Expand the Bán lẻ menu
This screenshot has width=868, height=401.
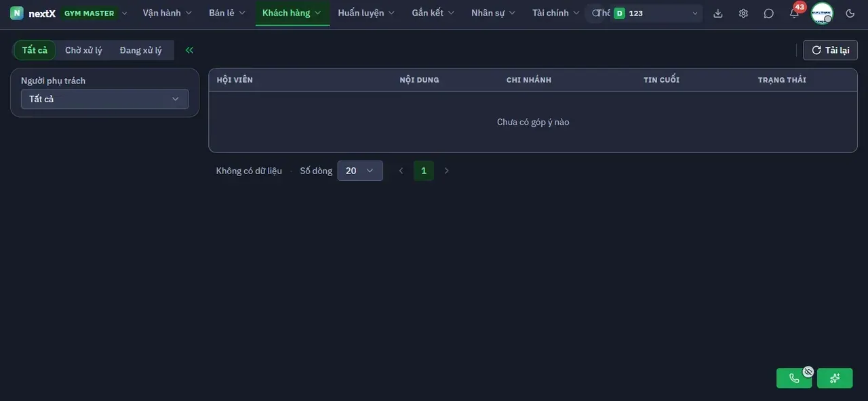tap(227, 13)
